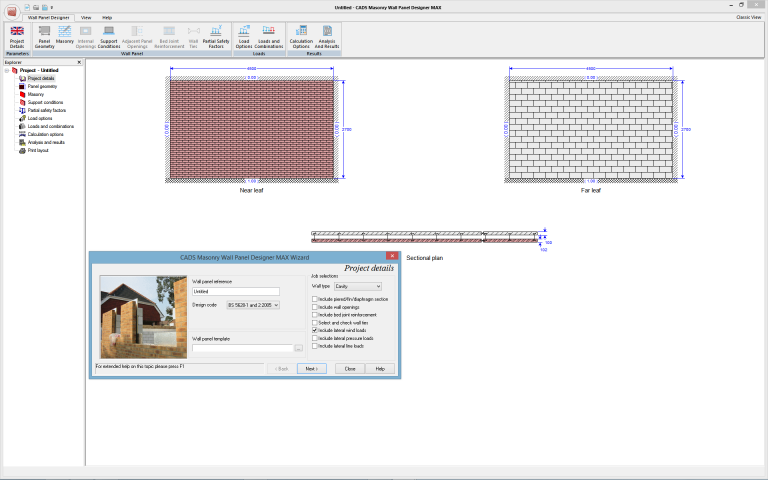Select Loads and combinations in Explorer tree

coord(50,126)
